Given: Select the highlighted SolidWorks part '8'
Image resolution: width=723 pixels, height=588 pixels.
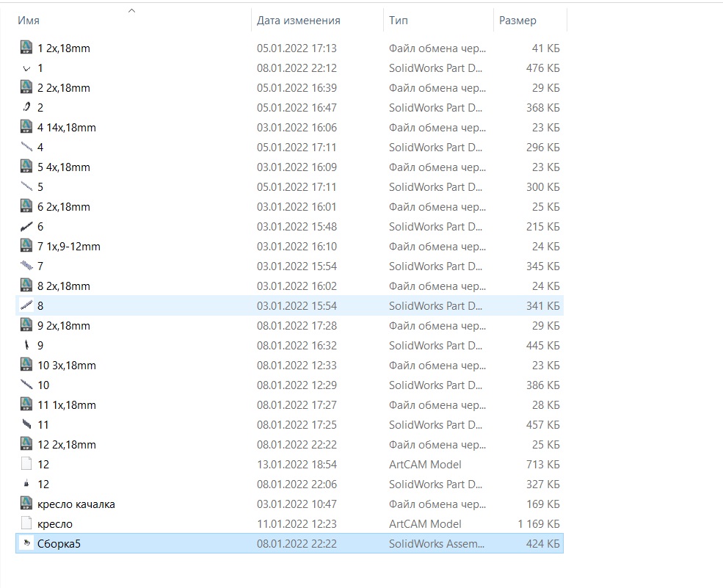Looking at the screenshot, I should 290,306.
